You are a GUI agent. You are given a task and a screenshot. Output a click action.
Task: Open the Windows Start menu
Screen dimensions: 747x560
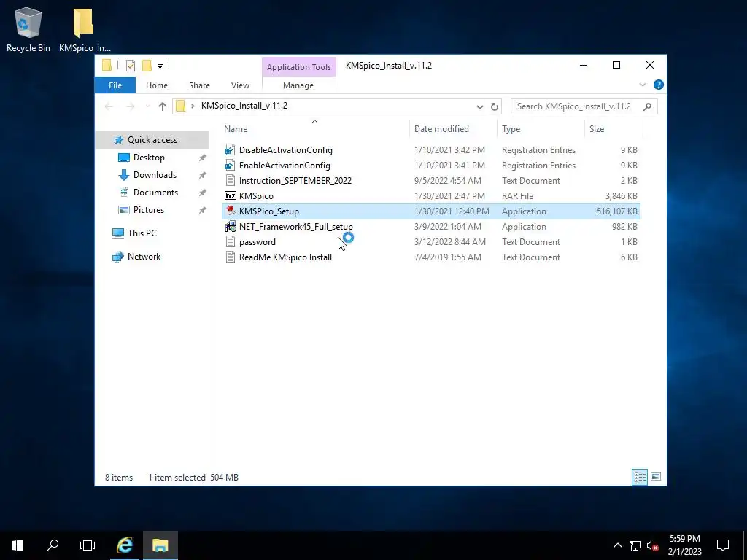pyautogui.click(x=18, y=545)
